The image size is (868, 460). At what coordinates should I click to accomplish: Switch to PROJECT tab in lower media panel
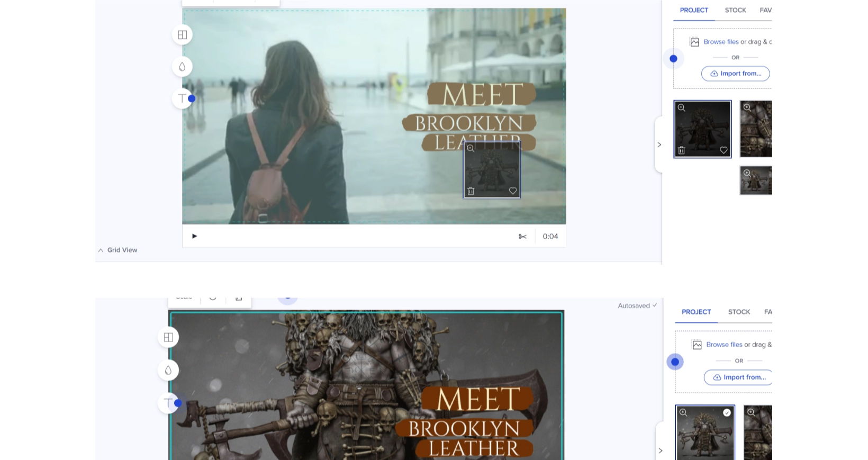[x=696, y=312]
